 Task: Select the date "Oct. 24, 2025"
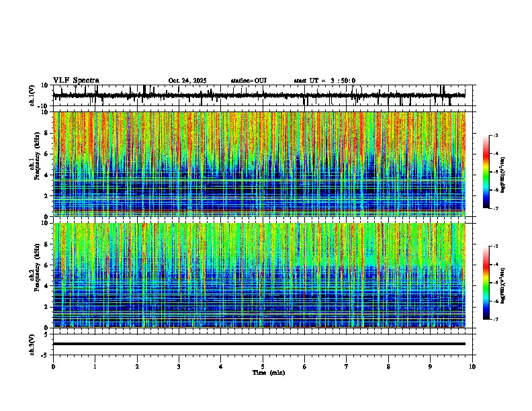187,81
